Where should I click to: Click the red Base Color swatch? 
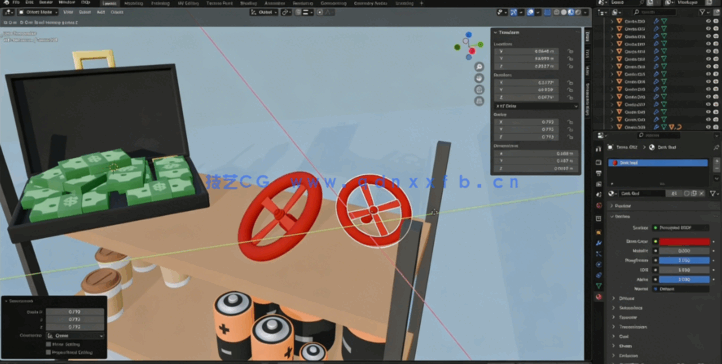click(x=684, y=242)
